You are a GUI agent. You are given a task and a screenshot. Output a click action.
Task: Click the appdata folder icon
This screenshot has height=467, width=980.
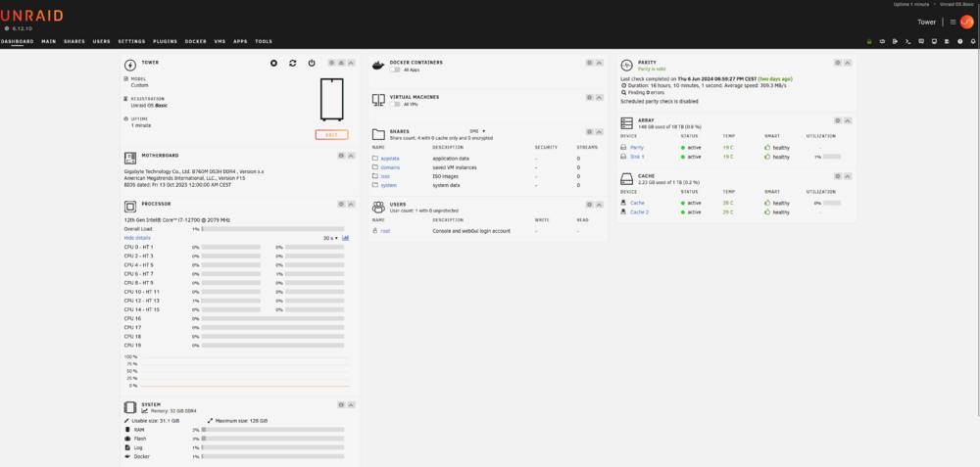(375, 159)
